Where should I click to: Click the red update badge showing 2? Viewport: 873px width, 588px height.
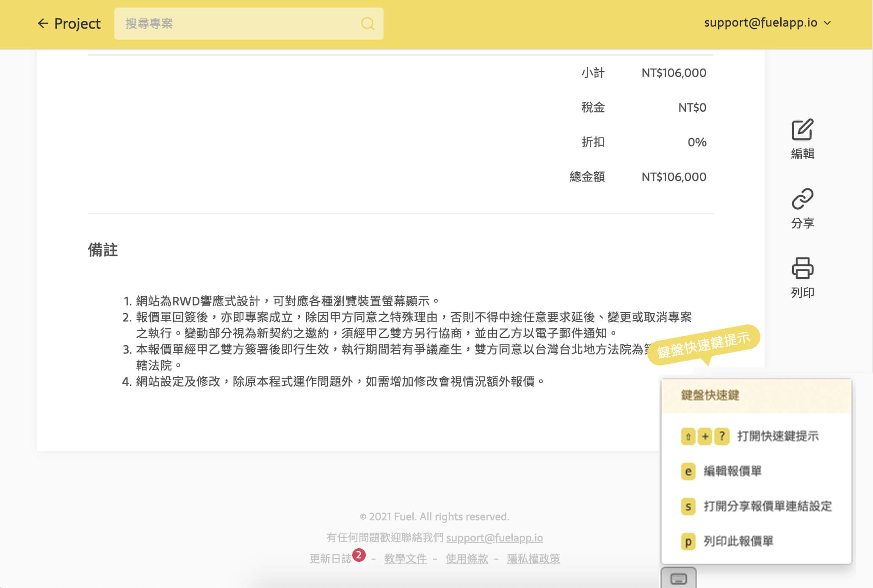(359, 555)
